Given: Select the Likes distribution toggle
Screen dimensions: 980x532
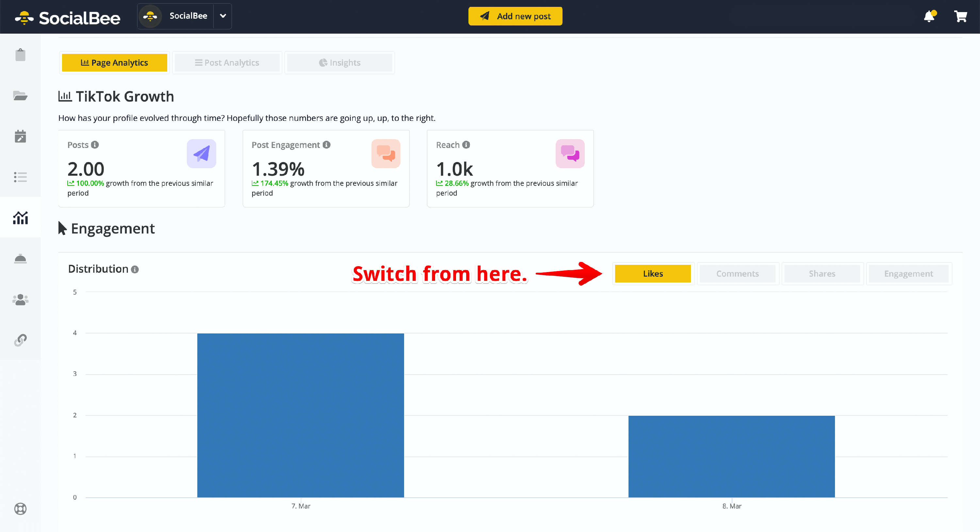Looking at the screenshot, I should (x=653, y=273).
